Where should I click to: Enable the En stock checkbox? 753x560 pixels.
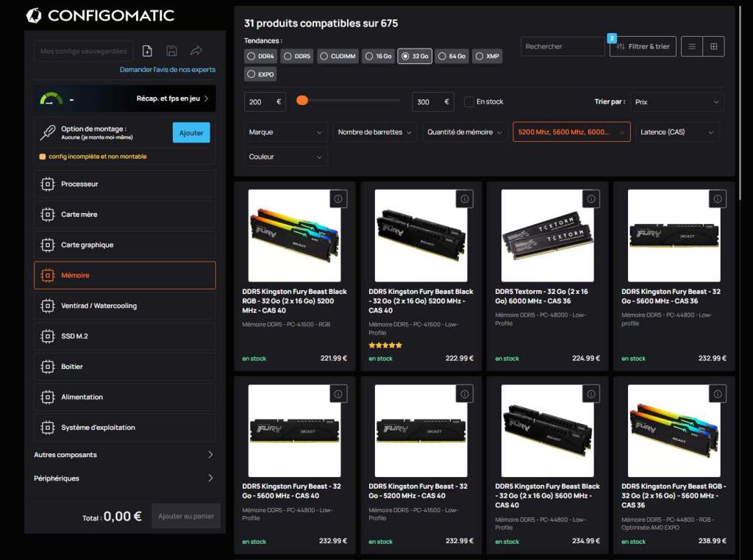468,102
